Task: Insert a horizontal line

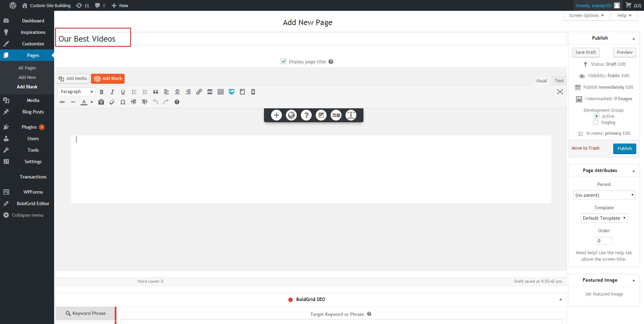Action: [x=73, y=102]
